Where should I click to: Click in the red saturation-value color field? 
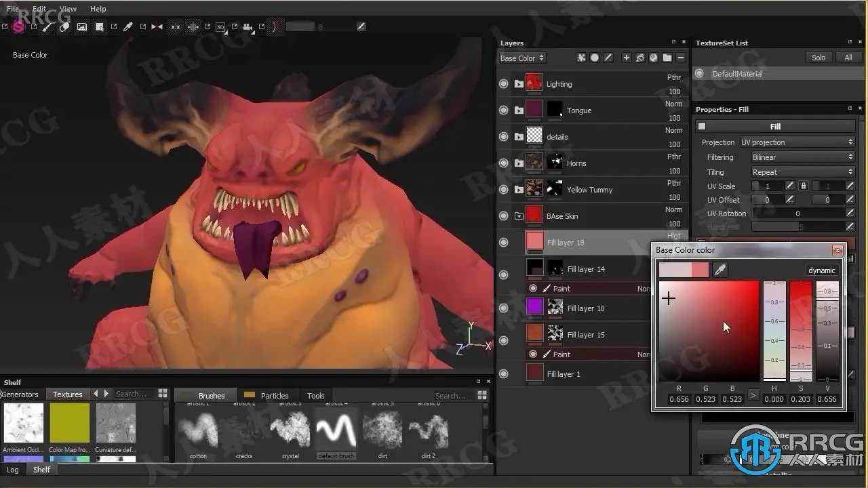709,331
